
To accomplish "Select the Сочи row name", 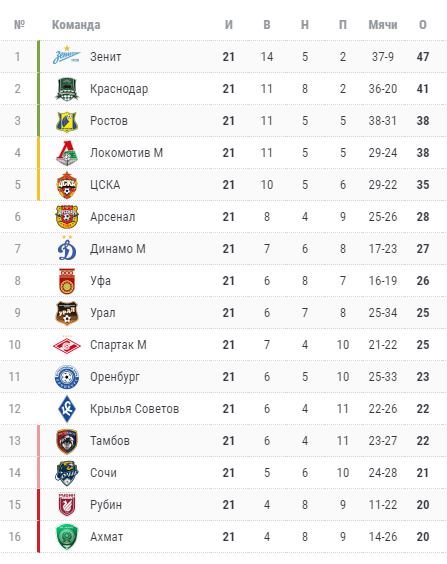I will pos(103,473).
